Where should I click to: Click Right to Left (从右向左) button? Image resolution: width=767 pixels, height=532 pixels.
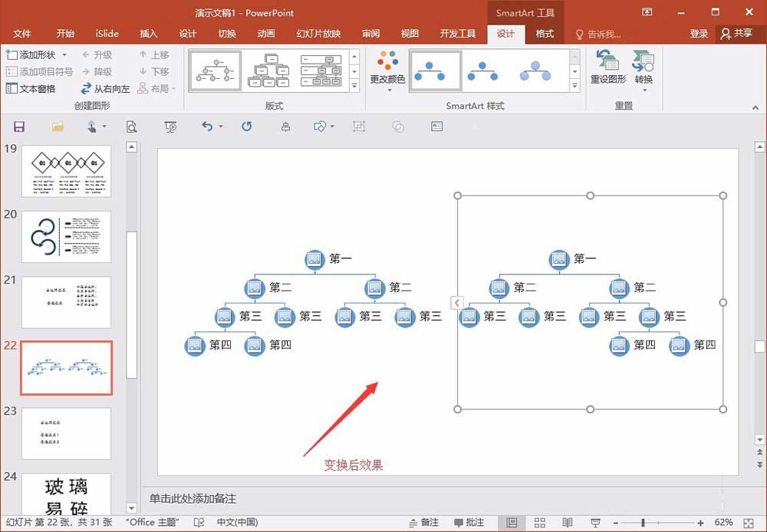[x=105, y=88]
